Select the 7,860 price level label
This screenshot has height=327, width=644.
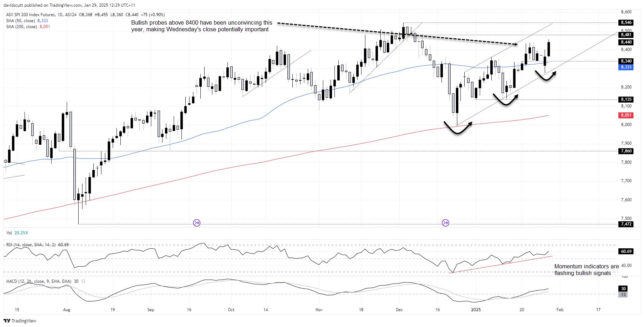(x=626, y=151)
